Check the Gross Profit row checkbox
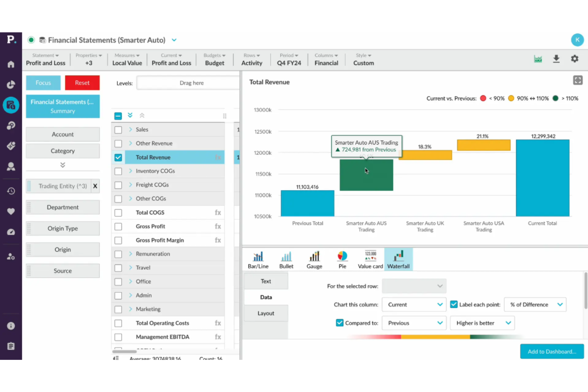Screen dimensions: 588x392 [x=118, y=226]
